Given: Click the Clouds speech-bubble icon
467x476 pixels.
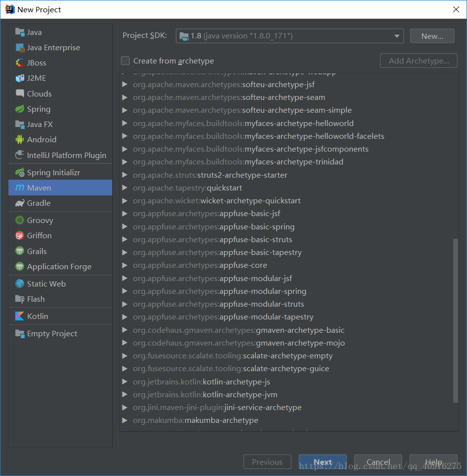Looking at the screenshot, I should [x=20, y=94].
